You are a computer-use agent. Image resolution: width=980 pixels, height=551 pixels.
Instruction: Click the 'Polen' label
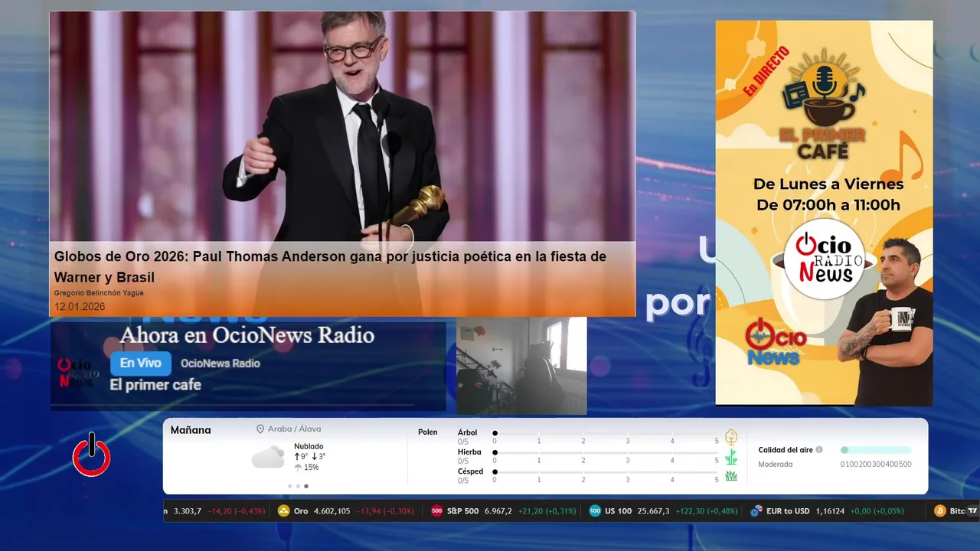point(428,432)
